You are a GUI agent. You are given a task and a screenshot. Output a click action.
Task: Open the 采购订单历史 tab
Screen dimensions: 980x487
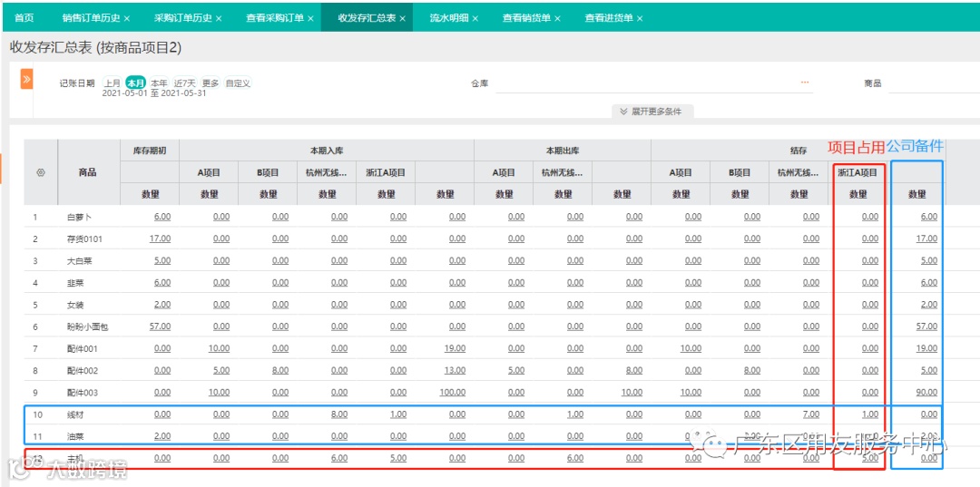point(183,17)
